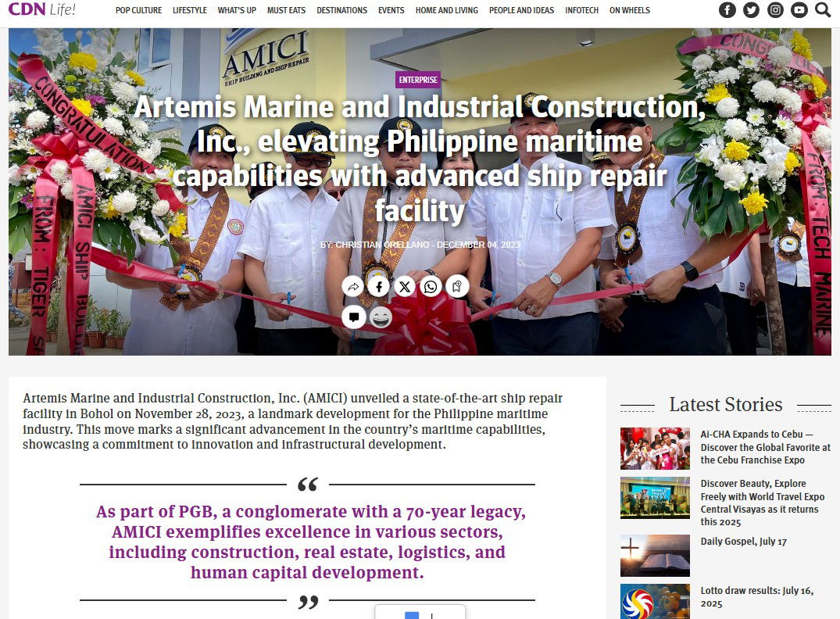Screen dimensions: 840x619
Task: Go to the Must Eats section
Action: click(287, 10)
